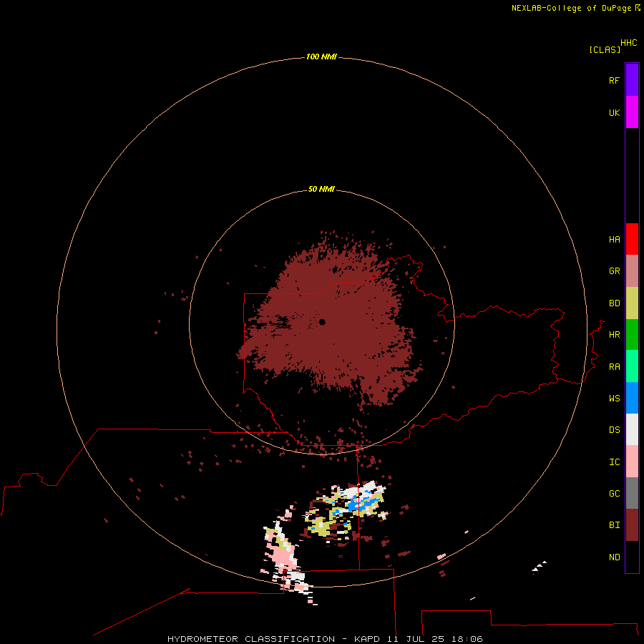Select the BD big drops legend color
This screenshot has height=644, width=644.
(632, 303)
